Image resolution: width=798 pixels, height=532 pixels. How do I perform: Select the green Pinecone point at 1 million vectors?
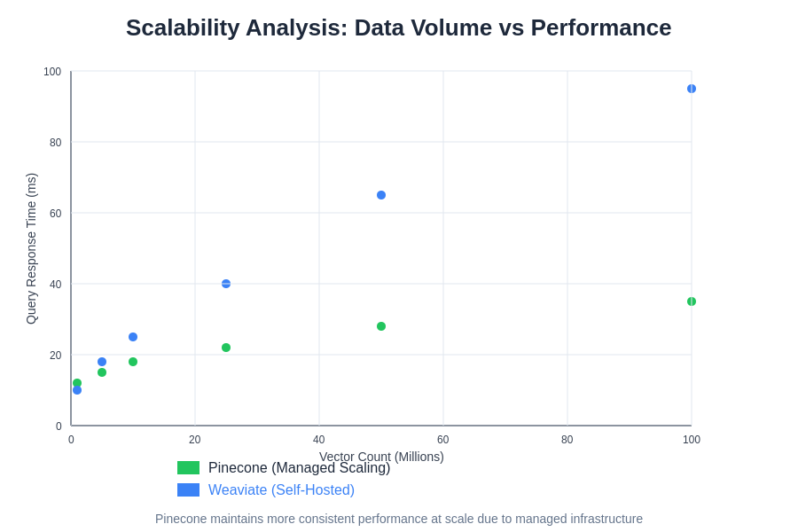coord(77,382)
